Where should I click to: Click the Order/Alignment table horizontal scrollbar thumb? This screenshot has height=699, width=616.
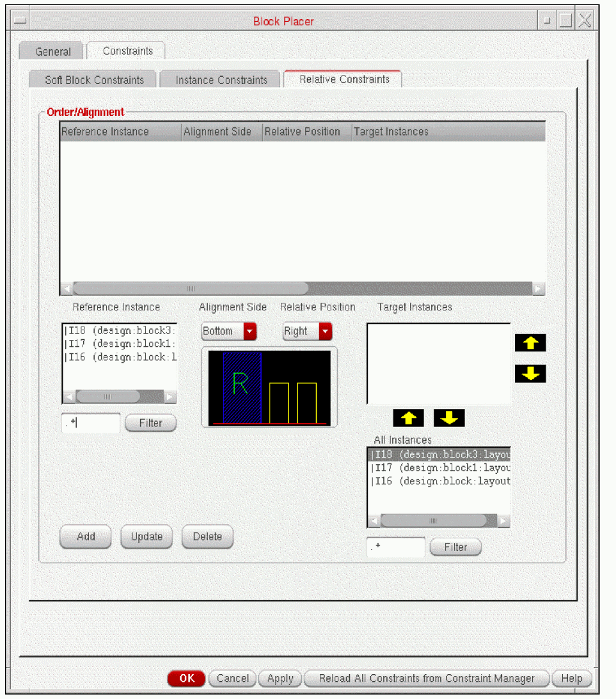click(x=191, y=289)
